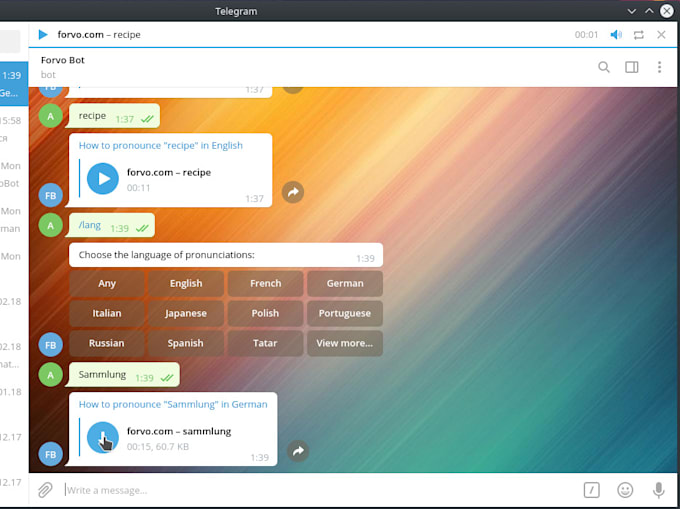Viewport: 680px width, 509px height.
Task: Mute the player volume speaker icon
Action: (x=616, y=35)
